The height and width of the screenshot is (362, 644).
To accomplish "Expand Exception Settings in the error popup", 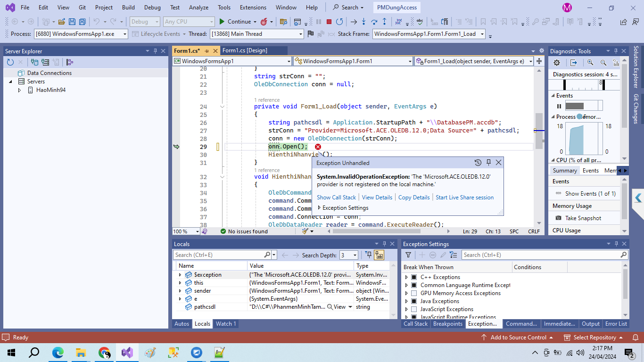I will (x=319, y=208).
